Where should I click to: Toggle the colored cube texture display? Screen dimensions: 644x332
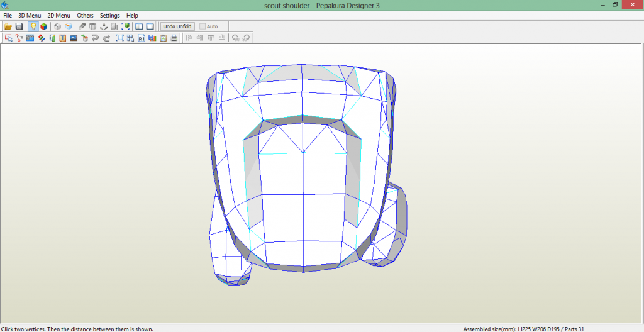point(44,26)
